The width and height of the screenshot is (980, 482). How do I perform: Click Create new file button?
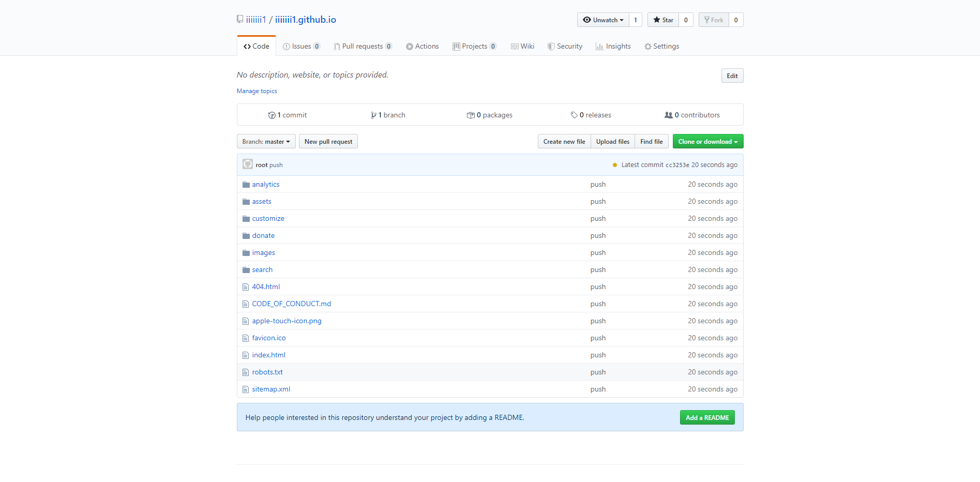click(x=564, y=142)
